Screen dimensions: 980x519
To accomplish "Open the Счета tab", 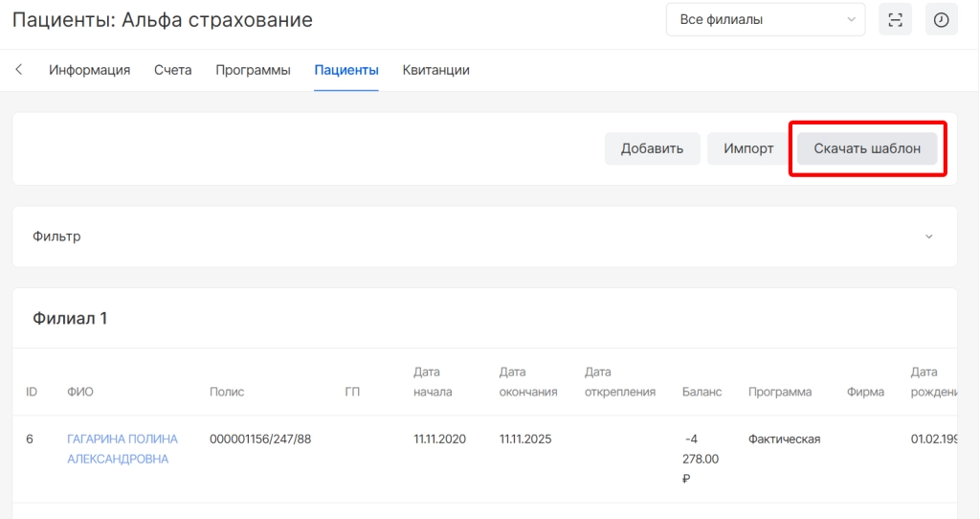I will [173, 70].
